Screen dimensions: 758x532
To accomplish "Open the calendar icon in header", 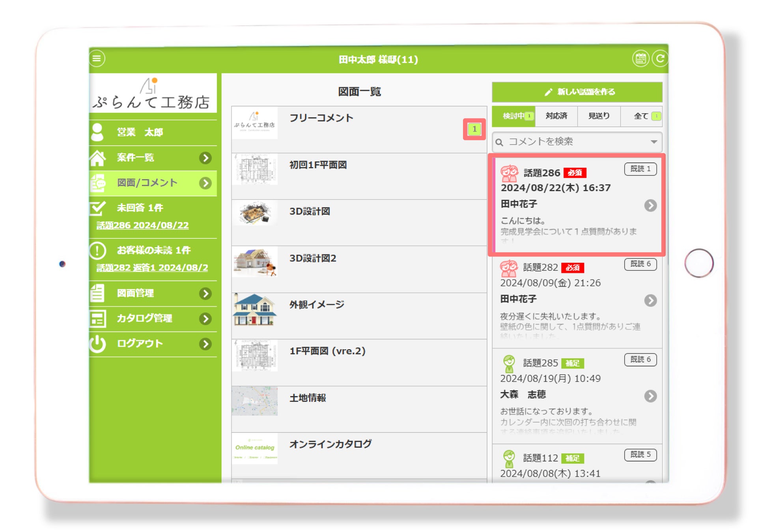I will coord(640,59).
